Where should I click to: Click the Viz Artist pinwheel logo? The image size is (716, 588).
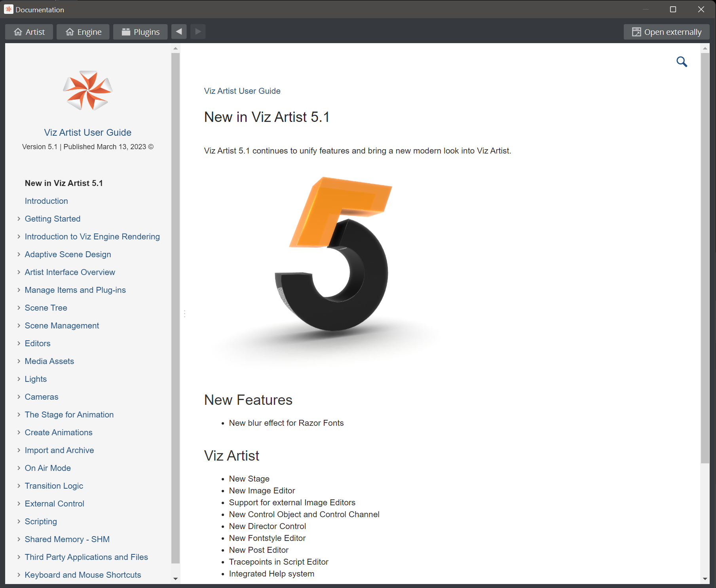[87, 91]
